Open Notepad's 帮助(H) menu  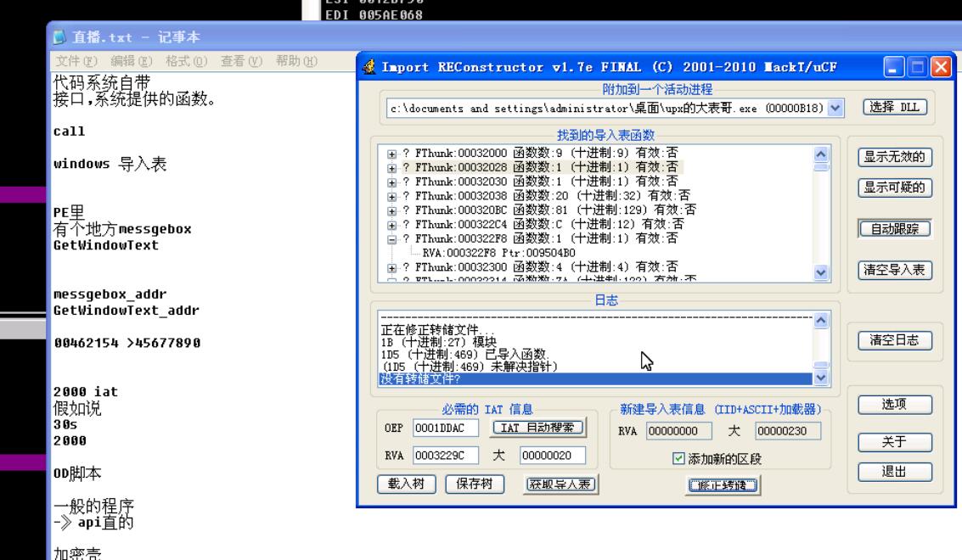coord(296,61)
